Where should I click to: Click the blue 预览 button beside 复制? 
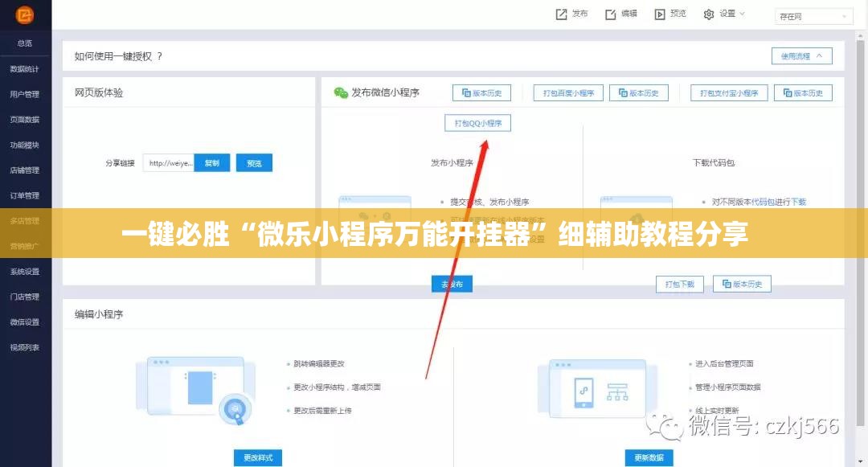(x=254, y=163)
